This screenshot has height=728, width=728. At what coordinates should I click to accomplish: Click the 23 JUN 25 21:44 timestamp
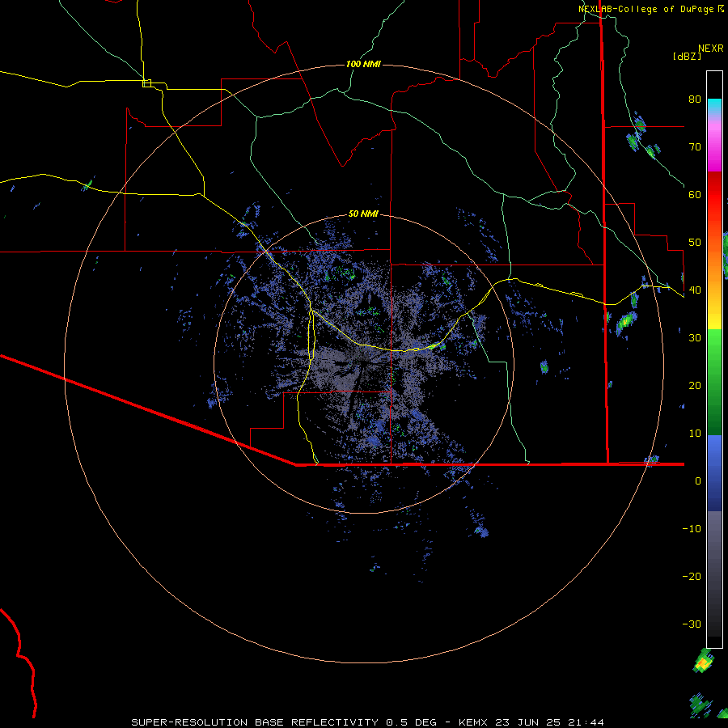pyautogui.click(x=550, y=722)
